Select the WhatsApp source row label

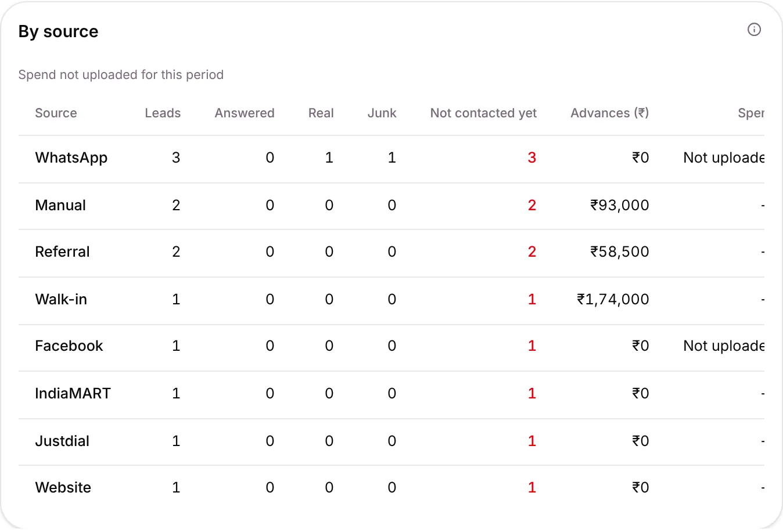click(x=71, y=158)
